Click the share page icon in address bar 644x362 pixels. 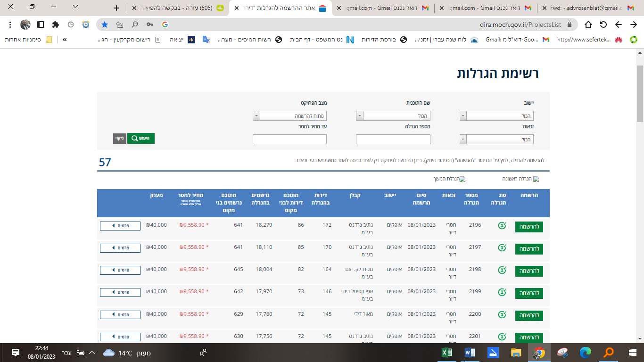(x=120, y=25)
